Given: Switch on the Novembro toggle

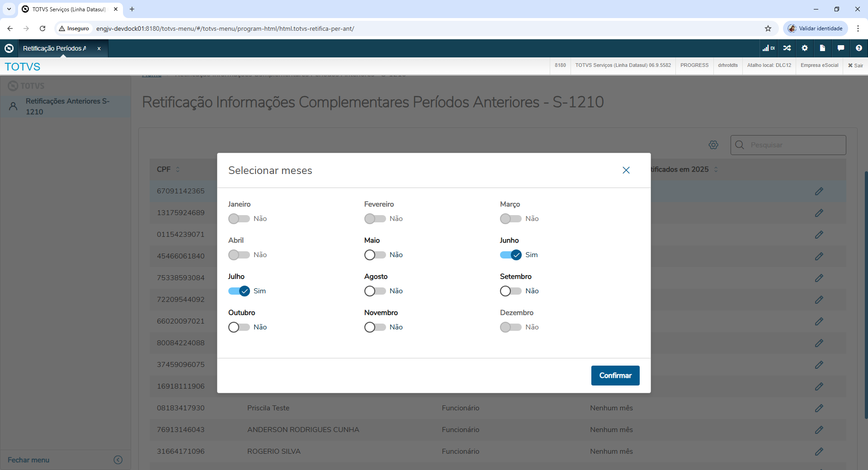Looking at the screenshot, I should (375, 327).
